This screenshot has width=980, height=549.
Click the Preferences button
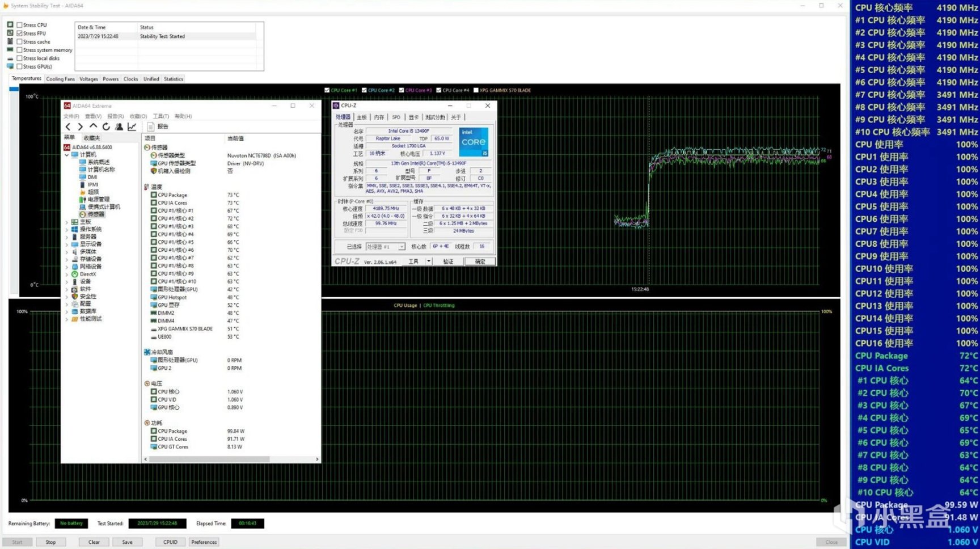(x=204, y=542)
